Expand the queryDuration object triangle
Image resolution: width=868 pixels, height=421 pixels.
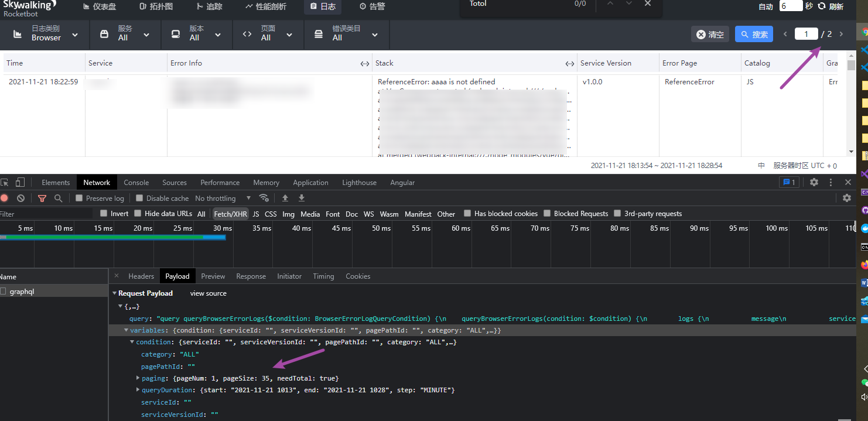(138, 390)
